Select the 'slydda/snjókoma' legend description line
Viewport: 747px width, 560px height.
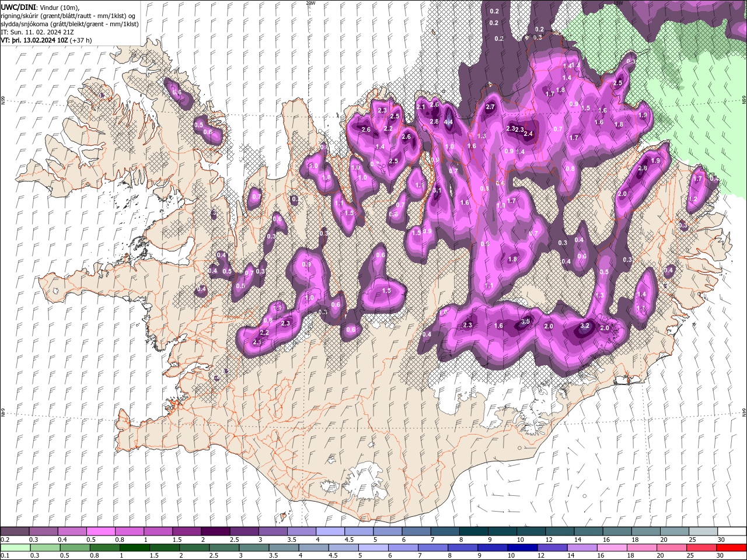[70, 23]
